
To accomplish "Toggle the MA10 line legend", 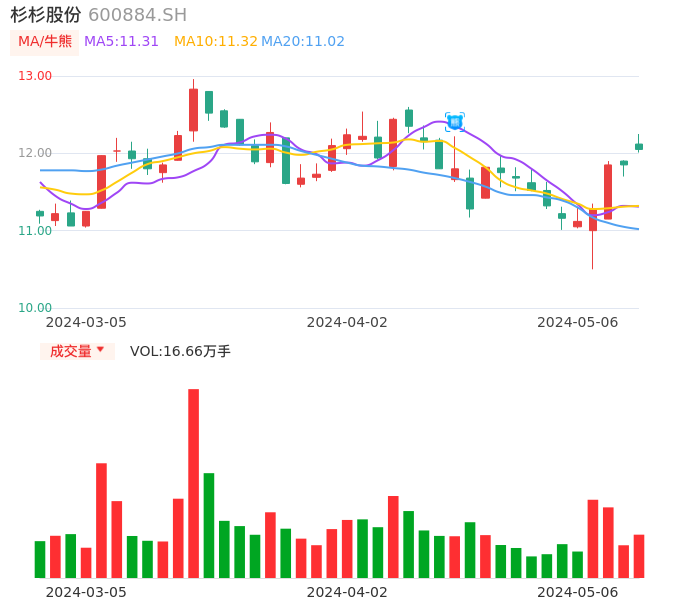I will [x=215, y=42].
